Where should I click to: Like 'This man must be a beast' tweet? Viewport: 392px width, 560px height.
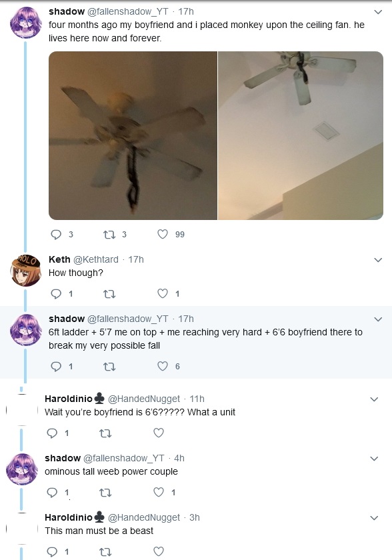(x=159, y=551)
